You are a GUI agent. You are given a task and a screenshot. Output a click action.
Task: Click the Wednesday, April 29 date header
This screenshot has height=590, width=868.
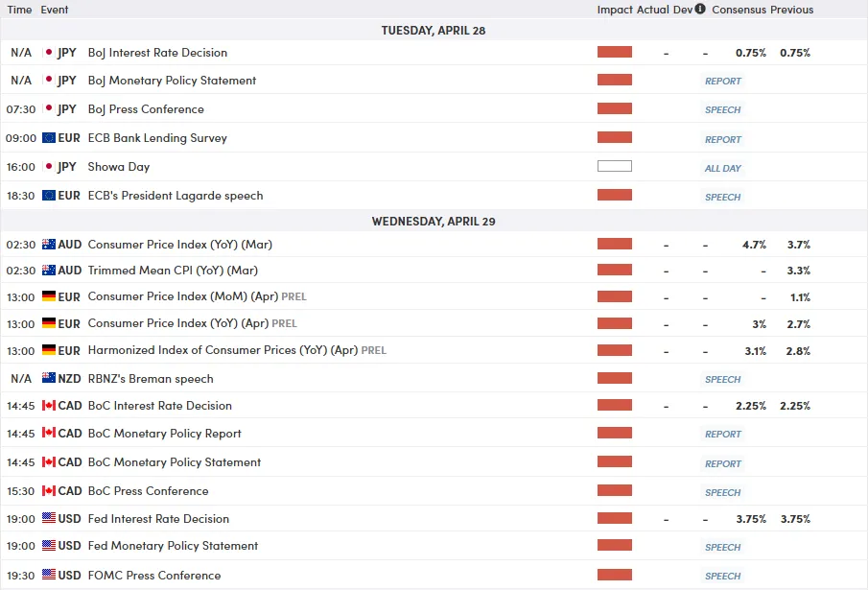(434, 222)
